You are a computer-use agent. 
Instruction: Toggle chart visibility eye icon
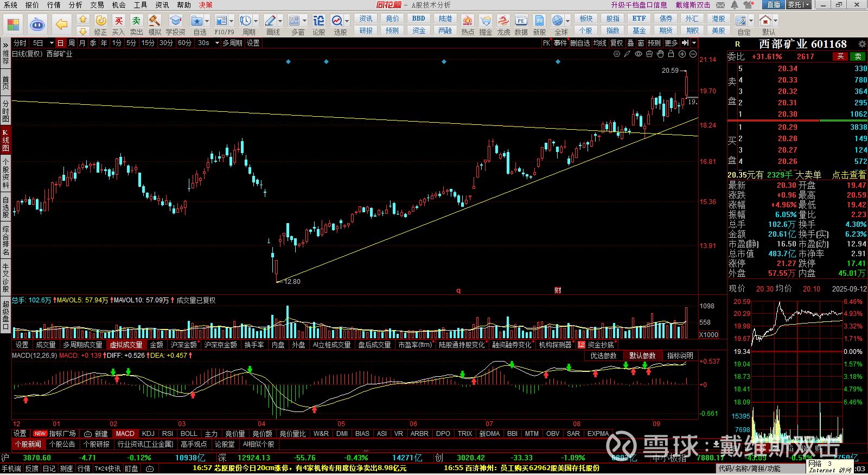click(639, 54)
